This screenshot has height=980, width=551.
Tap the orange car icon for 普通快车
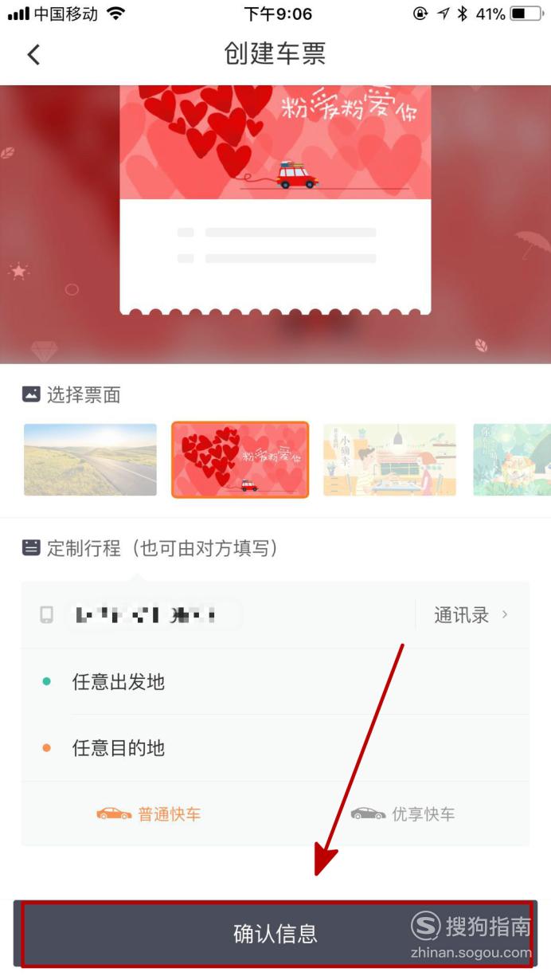click(114, 813)
